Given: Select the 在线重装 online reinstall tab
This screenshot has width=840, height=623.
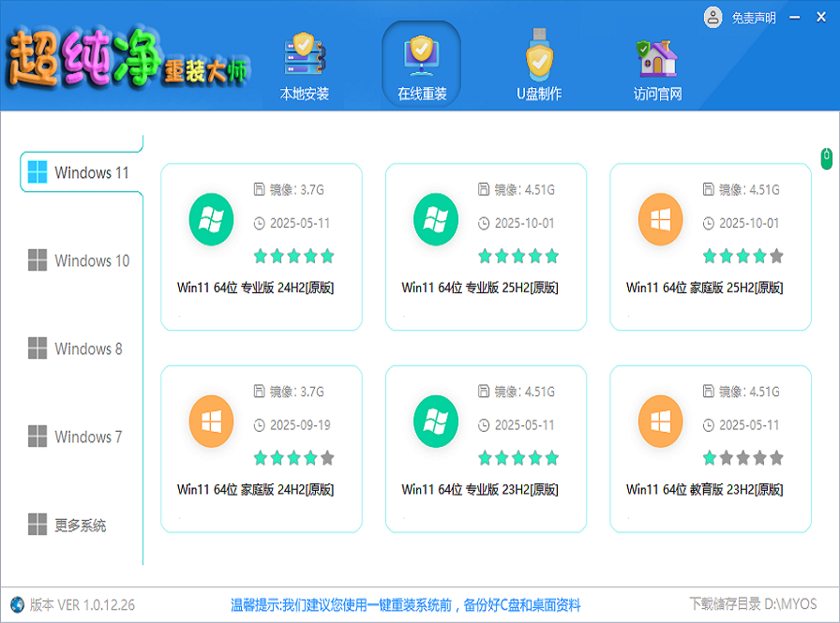Looking at the screenshot, I should [x=421, y=66].
